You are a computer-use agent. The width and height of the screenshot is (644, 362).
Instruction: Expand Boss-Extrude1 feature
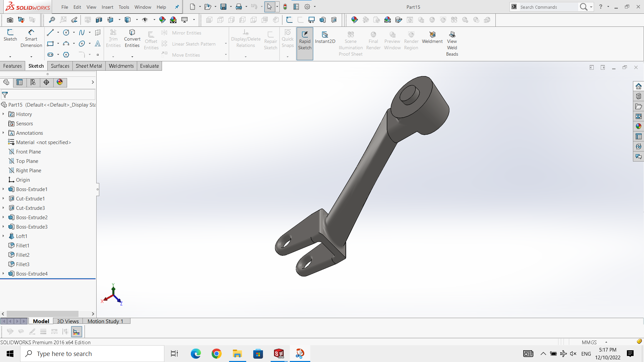click(3, 189)
